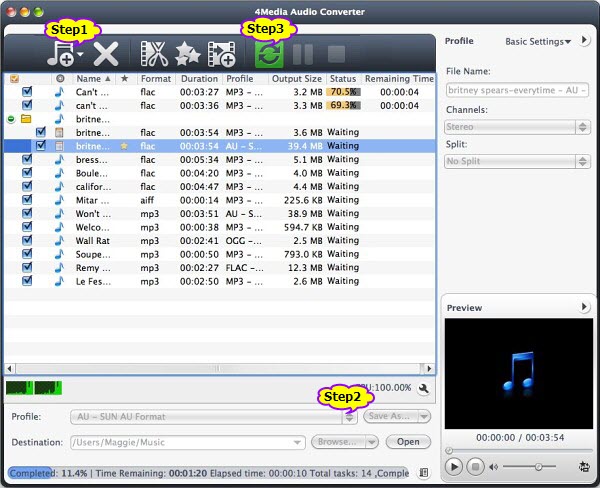The height and width of the screenshot is (488, 600).
Task: Sort list by Status column
Action: 343,78
